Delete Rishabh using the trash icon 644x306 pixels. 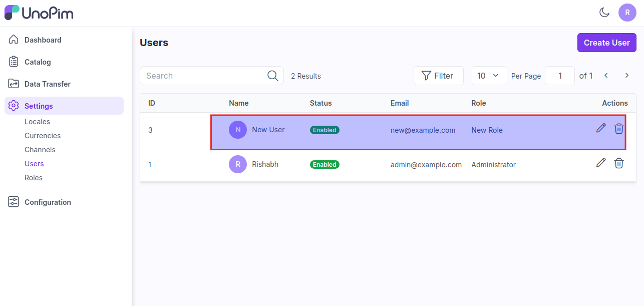619,163
